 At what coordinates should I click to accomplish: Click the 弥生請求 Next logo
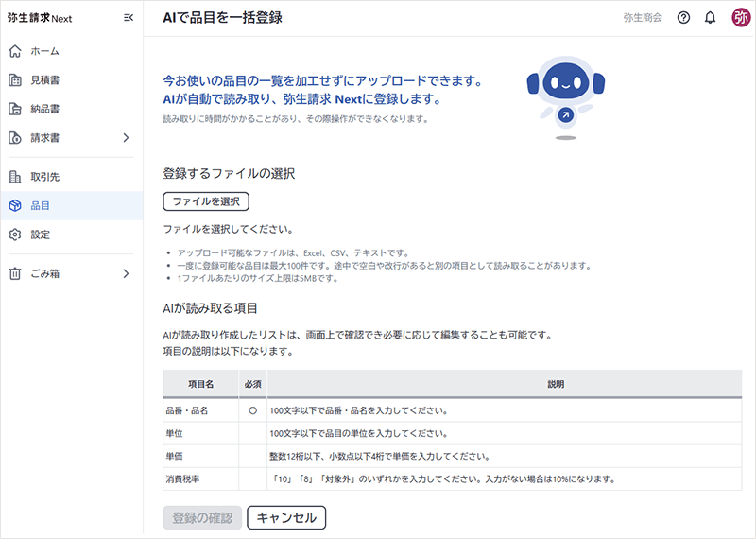click(40, 18)
